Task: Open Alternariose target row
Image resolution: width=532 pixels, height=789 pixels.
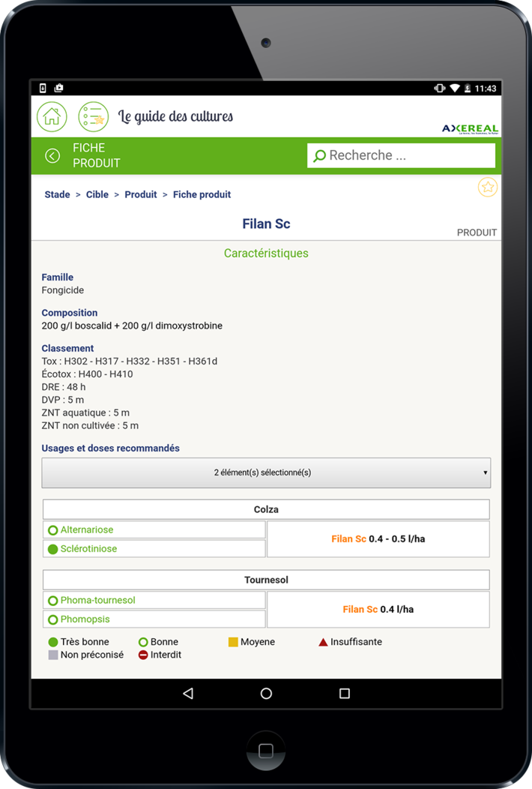Action: [x=154, y=529]
